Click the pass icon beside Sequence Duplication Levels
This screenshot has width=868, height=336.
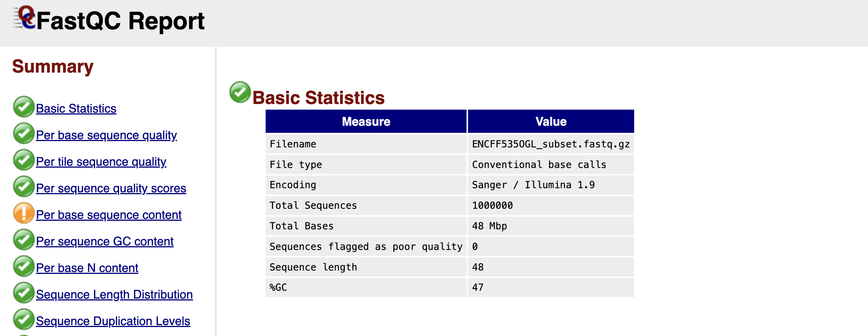tap(24, 319)
